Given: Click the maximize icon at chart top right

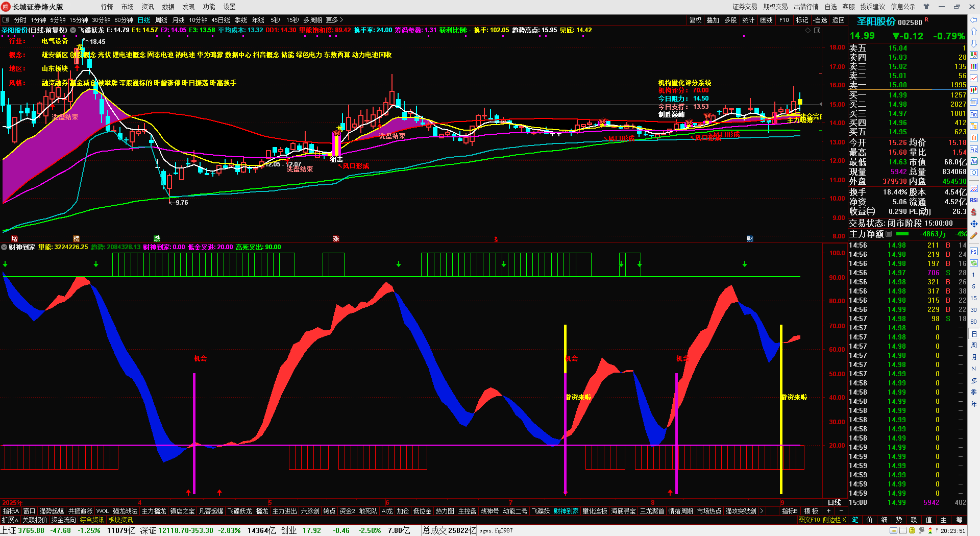Looking at the screenshot, I should (817, 31).
